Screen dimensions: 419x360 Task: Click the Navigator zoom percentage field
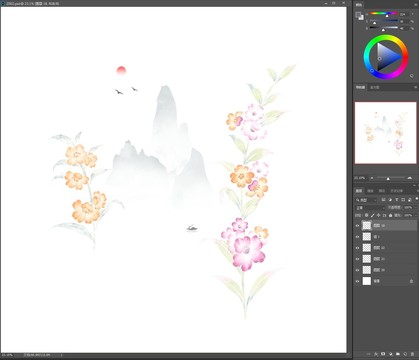(360, 178)
